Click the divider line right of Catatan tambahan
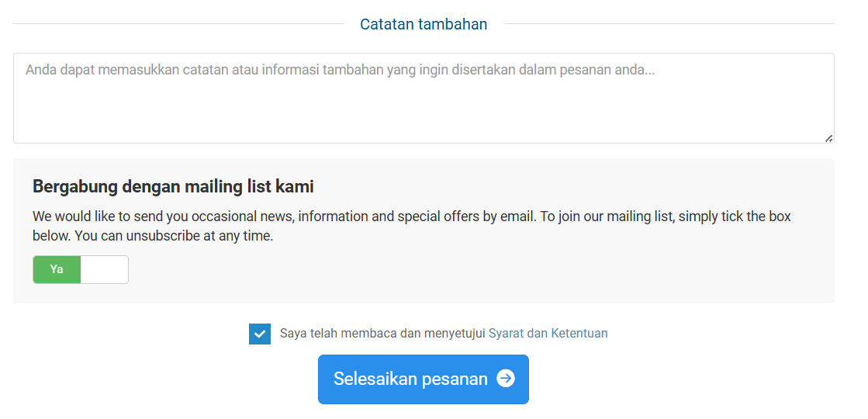 (669, 24)
